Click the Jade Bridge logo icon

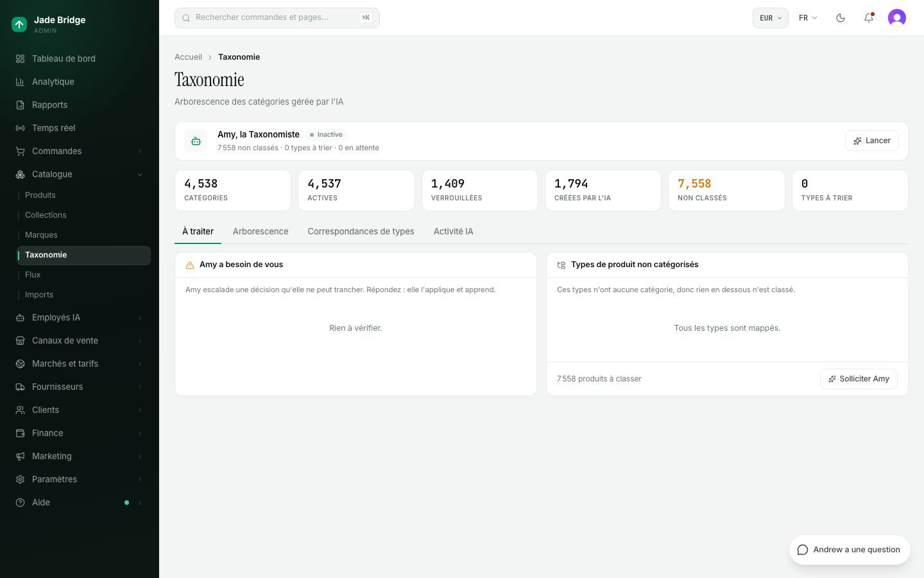point(19,24)
